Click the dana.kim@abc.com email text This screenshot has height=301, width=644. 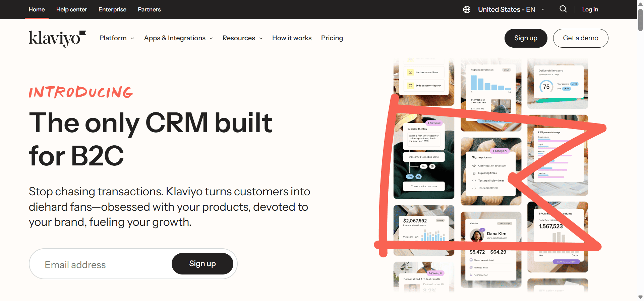tap(497, 238)
